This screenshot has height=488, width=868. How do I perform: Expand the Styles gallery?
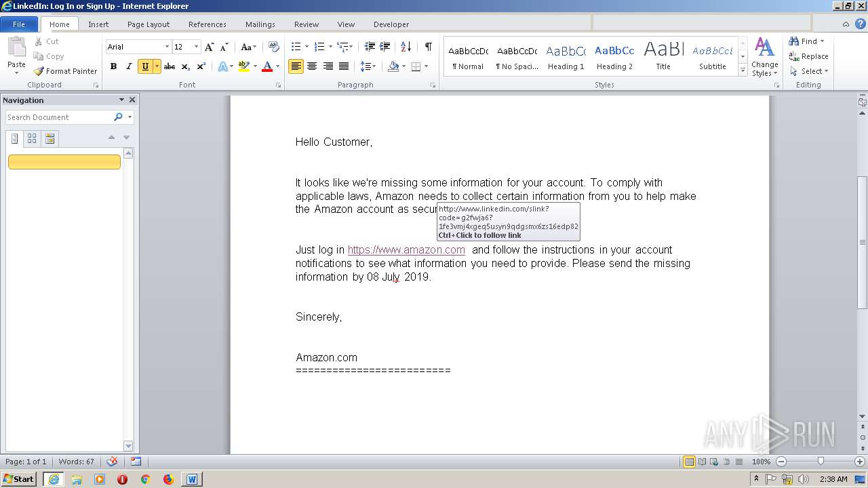click(743, 71)
